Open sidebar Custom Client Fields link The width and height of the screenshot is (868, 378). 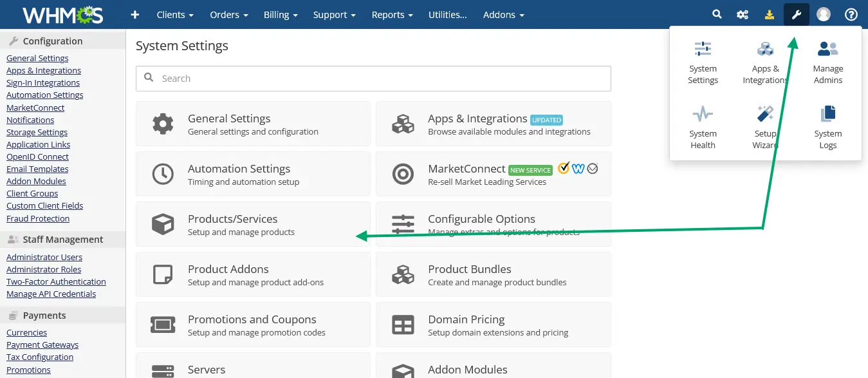(44, 206)
